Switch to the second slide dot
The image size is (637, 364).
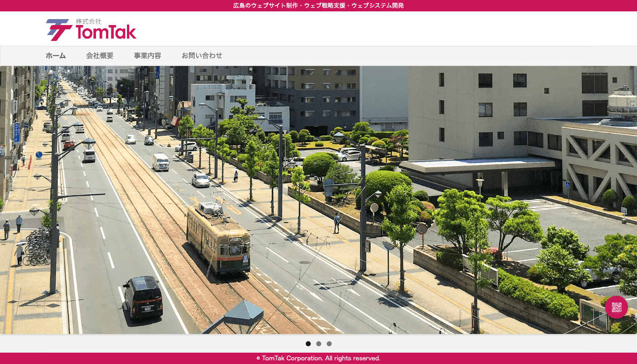pos(318,344)
